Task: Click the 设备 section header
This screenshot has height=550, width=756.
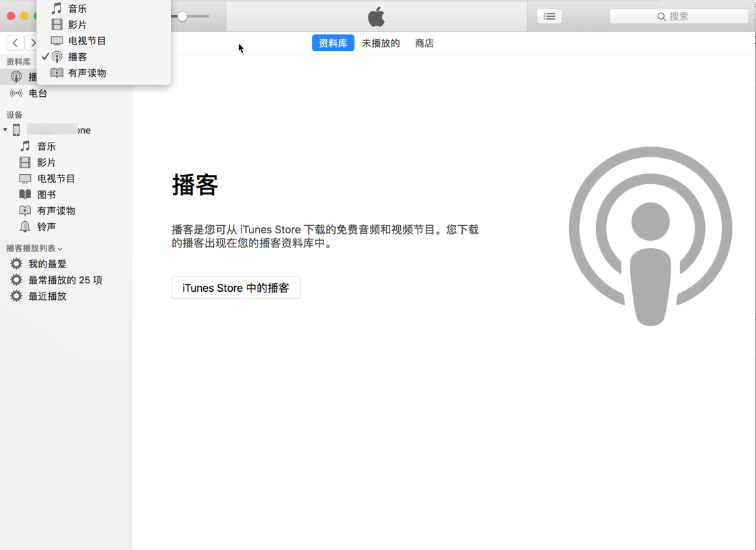Action: [14, 115]
